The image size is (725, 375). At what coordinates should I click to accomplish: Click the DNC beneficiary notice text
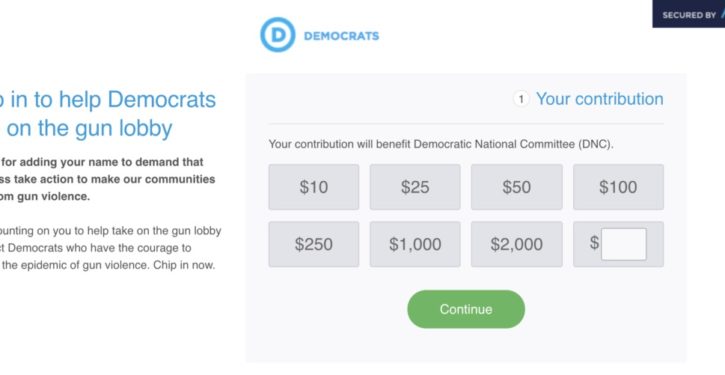click(x=441, y=144)
